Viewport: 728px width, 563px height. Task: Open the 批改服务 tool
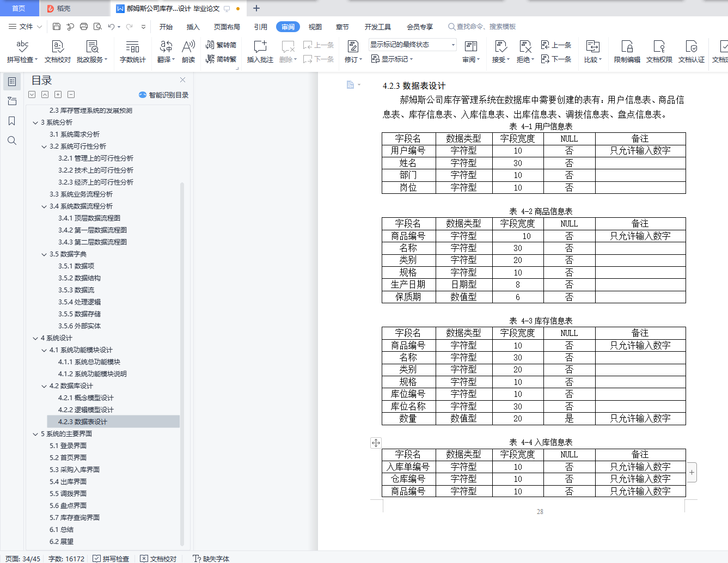92,52
